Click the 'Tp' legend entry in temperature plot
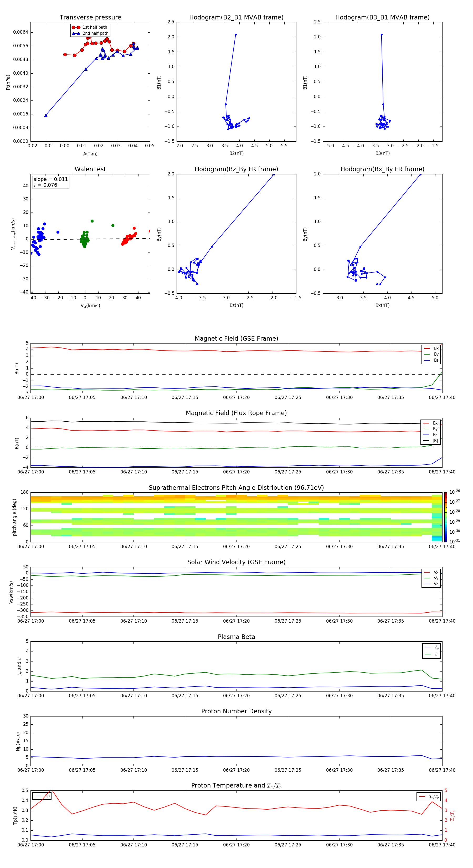The image size is (473, 868). pos(42,796)
